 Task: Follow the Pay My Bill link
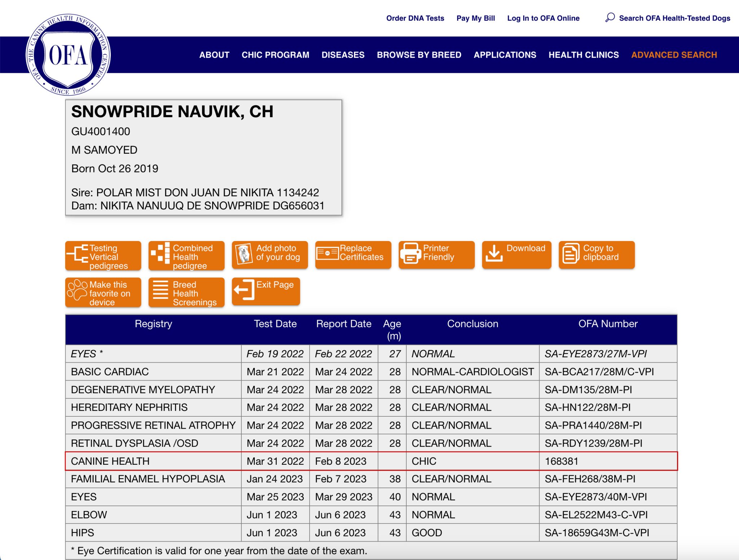coord(475,18)
